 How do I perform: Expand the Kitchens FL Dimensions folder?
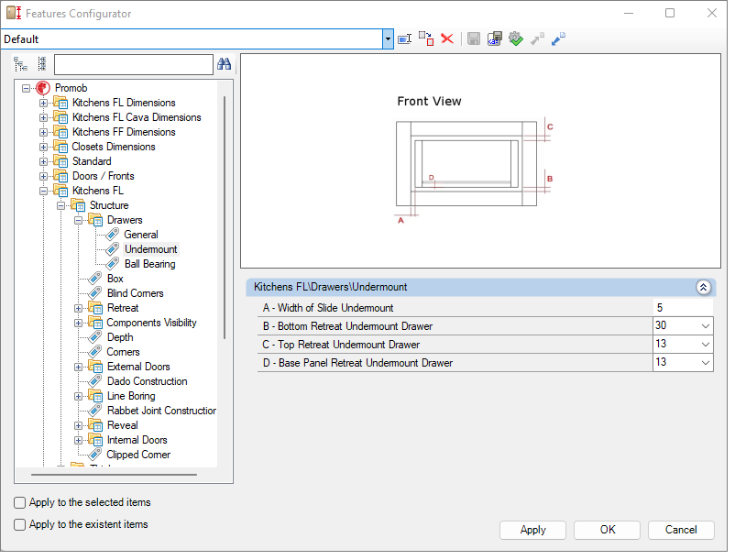click(x=44, y=104)
